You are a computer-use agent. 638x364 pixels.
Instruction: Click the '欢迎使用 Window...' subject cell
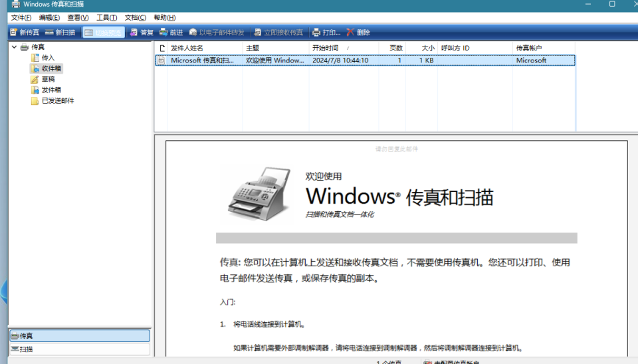tap(274, 60)
